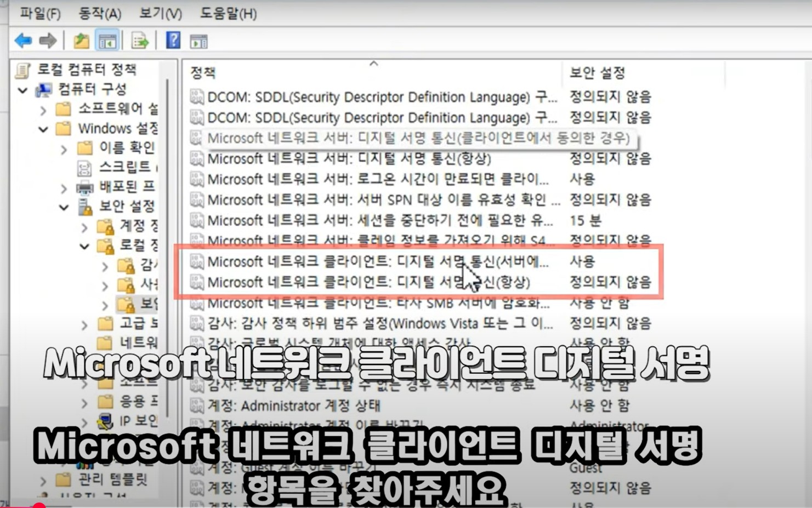Click the printer icon beside 배포된 프
This screenshot has width=812, height=508.
pyautogui.click(x=84, y=188)
